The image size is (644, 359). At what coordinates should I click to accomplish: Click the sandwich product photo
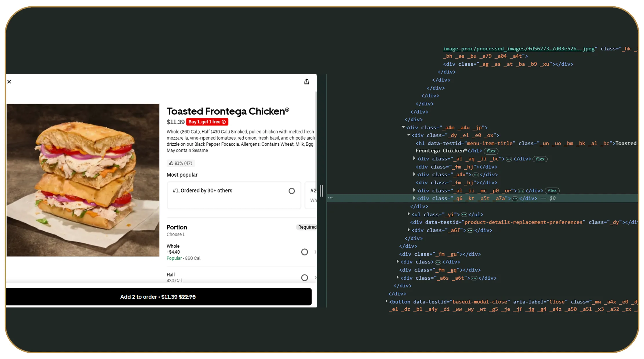pyautogui.click(x=83, y=180)
